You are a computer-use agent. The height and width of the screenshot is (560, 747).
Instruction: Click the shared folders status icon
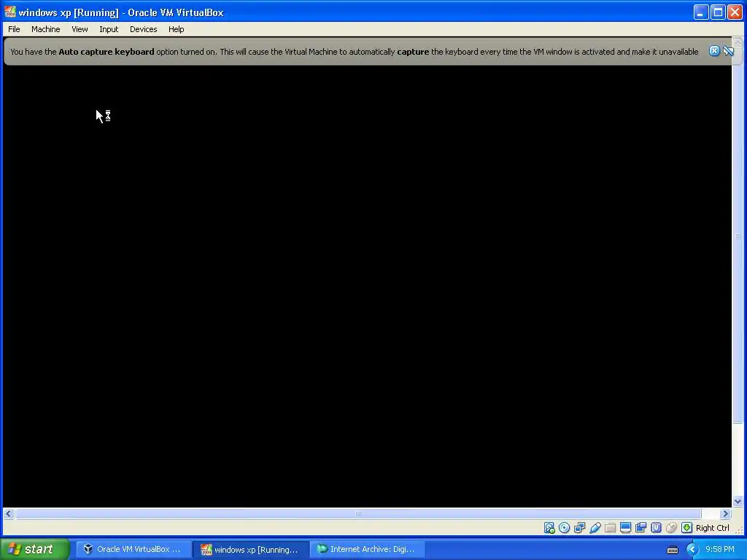click(x=611, y=528)
